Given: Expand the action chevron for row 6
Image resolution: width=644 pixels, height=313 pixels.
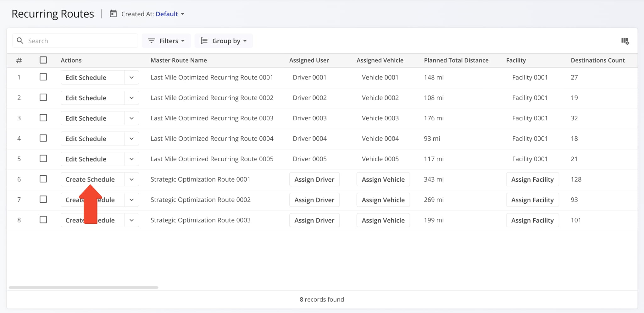Looking at the screenshot, I should 131,179.
